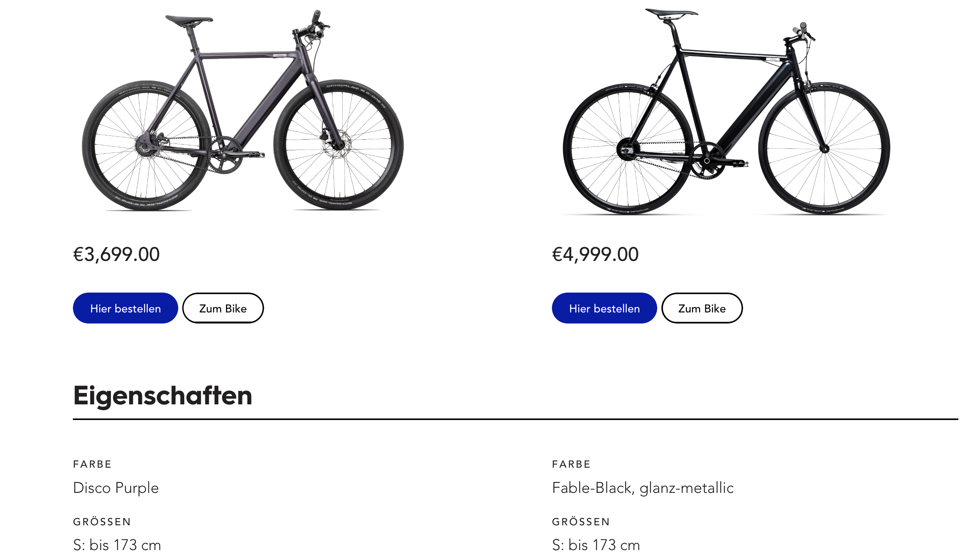The width and height of the screenshot is (974, 560).
Task: Click GRÖSSEN label in the left column
Action: 102,521
